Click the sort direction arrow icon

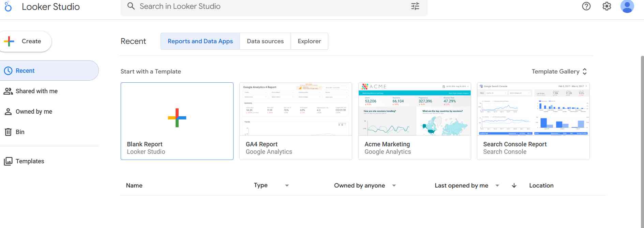514,185
